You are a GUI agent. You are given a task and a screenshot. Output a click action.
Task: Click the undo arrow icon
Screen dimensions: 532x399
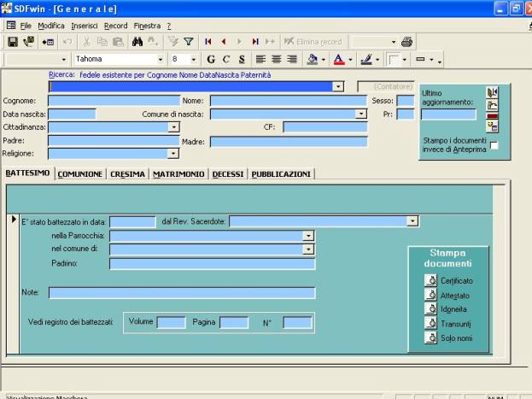[67, 42]
